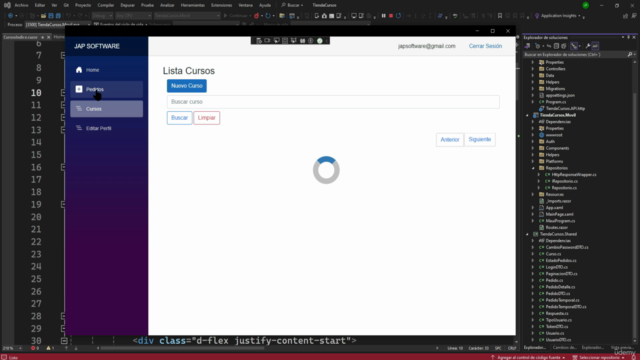This screenshot has width=640, height=360.
Task: Select PedidoDetalle.cs file
Action: point(560,287)
